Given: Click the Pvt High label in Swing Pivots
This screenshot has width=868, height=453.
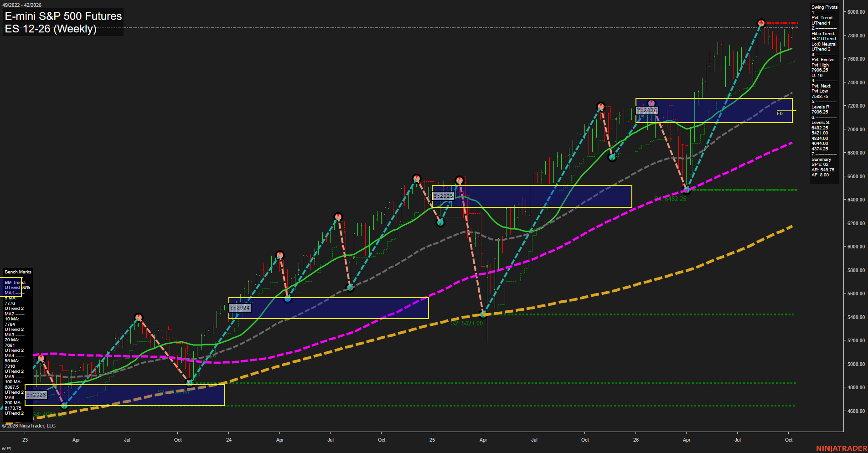Looking at the screenshot, I should click(820, 65).
